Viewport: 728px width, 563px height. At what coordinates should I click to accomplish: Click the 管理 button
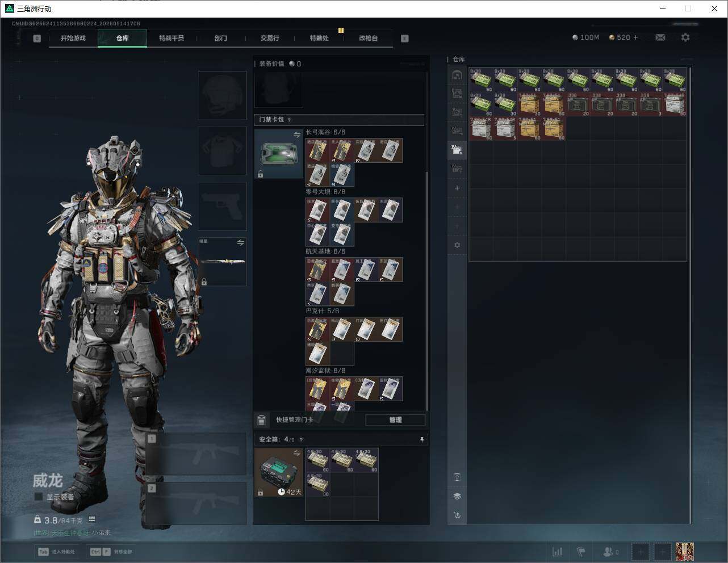tap(395, 420)
